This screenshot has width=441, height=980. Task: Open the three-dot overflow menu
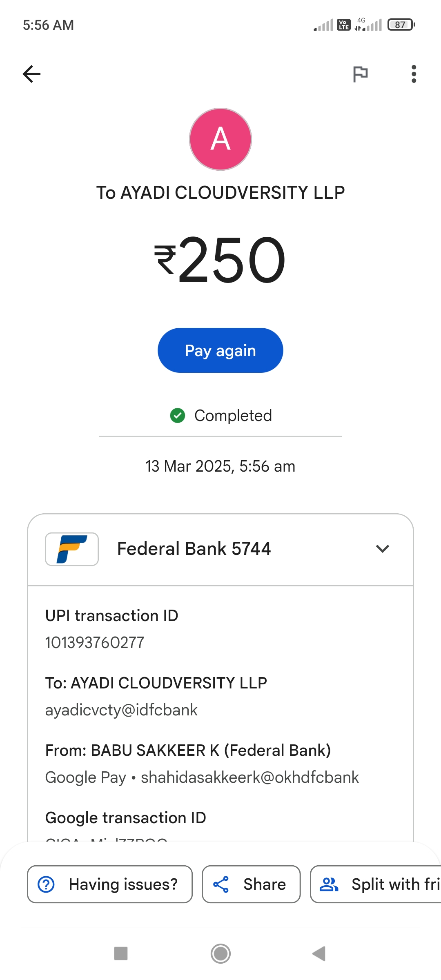(414, 74)
